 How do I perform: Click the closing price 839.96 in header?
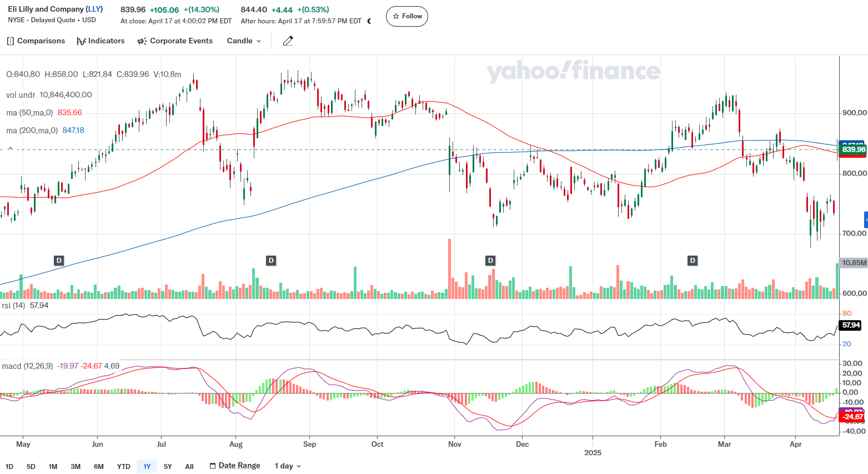pyautogui.click(x=133, y=9)
